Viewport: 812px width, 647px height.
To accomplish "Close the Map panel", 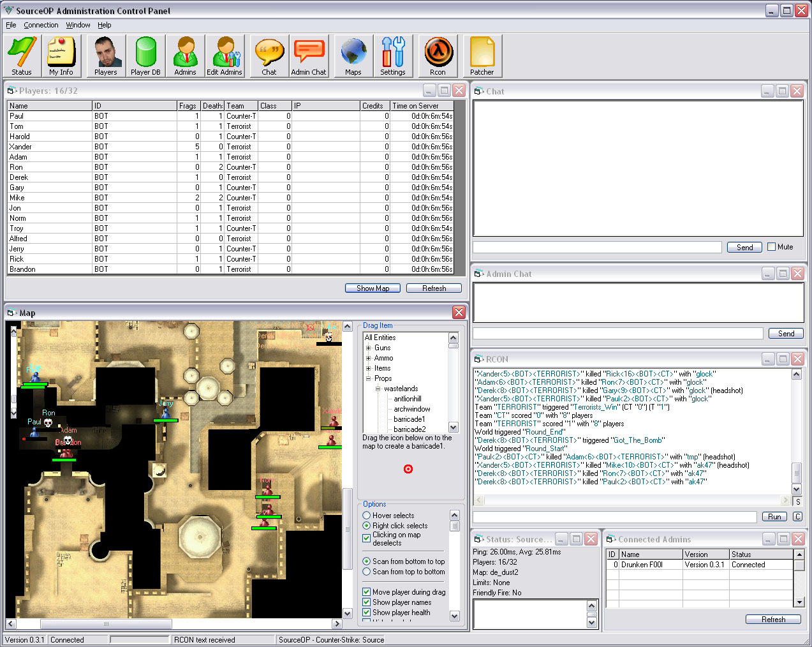I will (459, 312).
